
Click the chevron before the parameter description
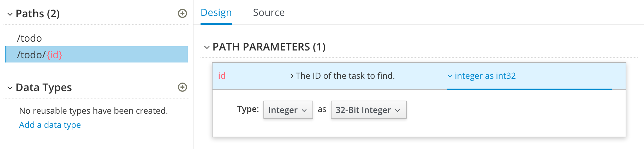pos(292,76)
